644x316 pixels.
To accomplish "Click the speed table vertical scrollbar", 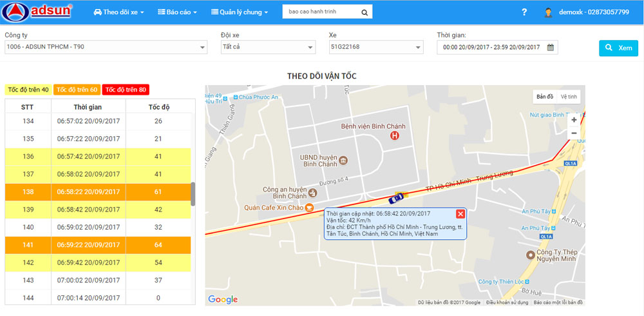I will (193, 193).
